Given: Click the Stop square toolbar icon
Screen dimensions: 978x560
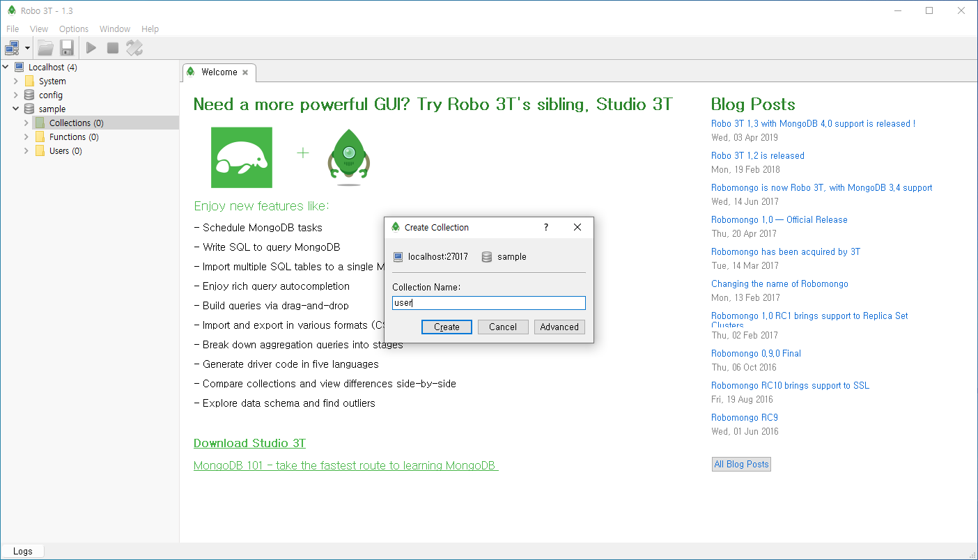Looking at the screenshot, I should [x=113, y=48].
